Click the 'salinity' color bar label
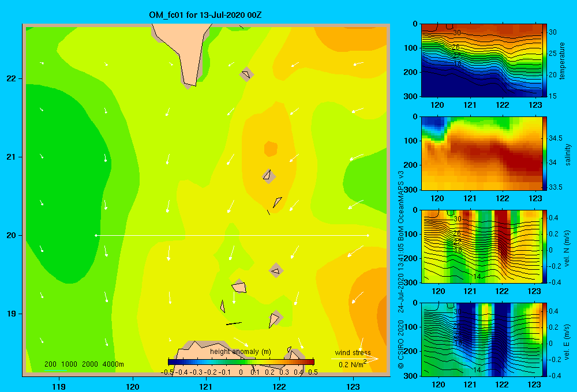The image size is (577, 392). pyautogui.click(x=567, y=154)
